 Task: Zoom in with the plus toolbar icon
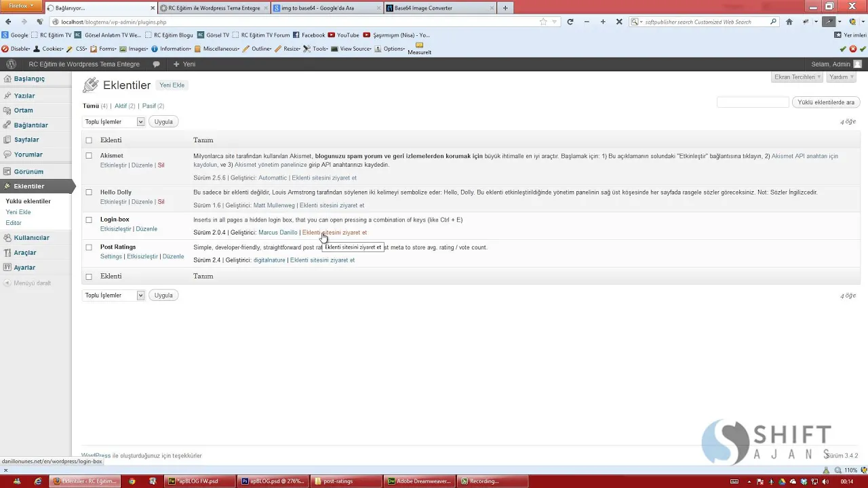pyautogui.click(x=603, y=22)
